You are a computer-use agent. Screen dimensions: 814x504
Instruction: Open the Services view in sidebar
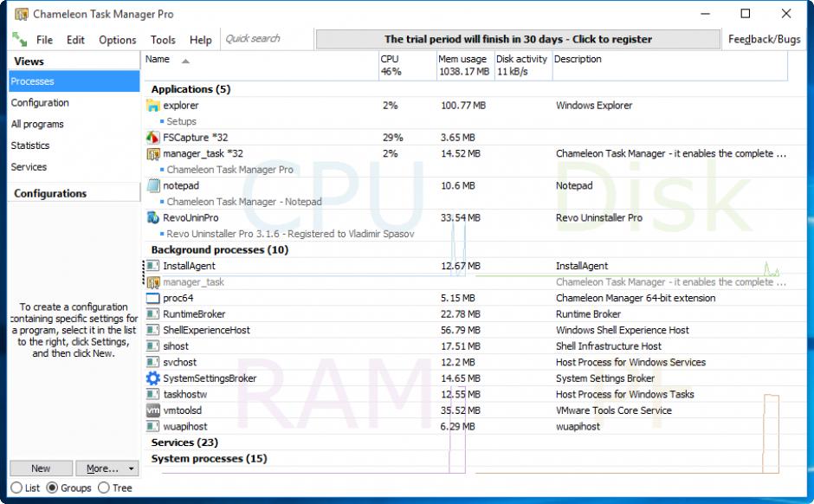pos(74,167)
